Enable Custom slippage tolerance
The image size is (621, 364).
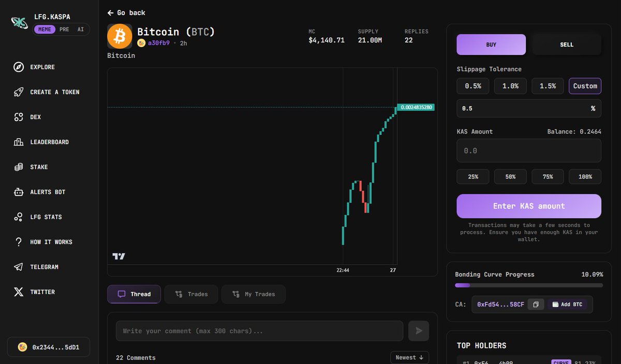(x=585, y=86)
